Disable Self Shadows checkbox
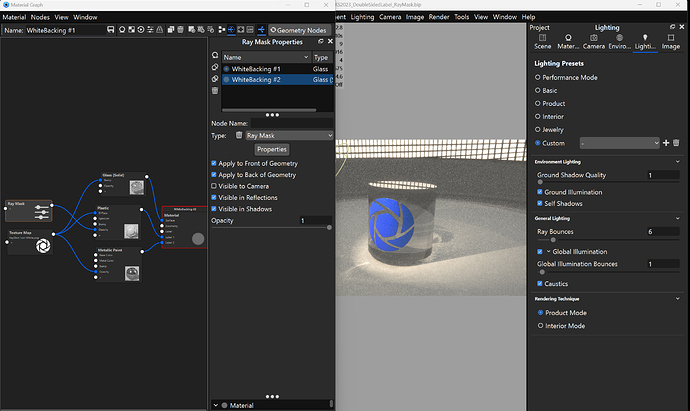690x411 pixels. point(540,203)
